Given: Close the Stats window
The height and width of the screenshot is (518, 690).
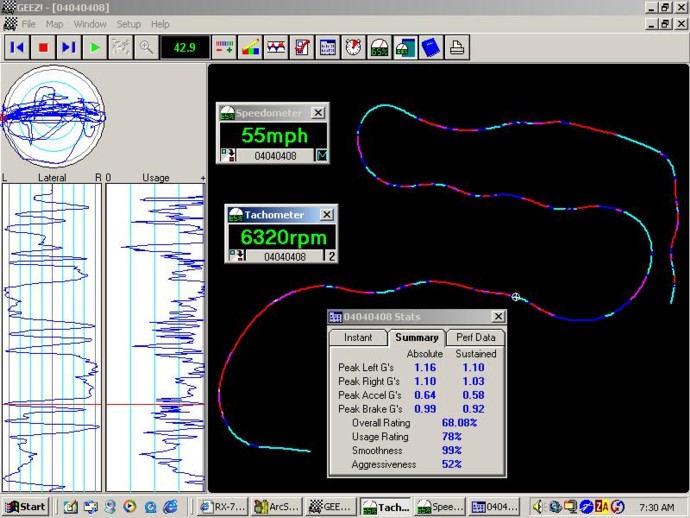Looking at the screenshot, I should [498, 317].
